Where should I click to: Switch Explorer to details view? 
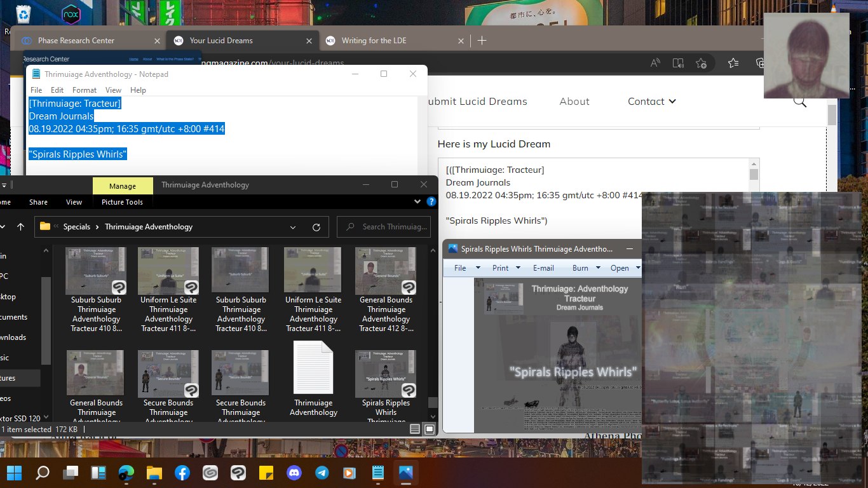pos(415,430)
